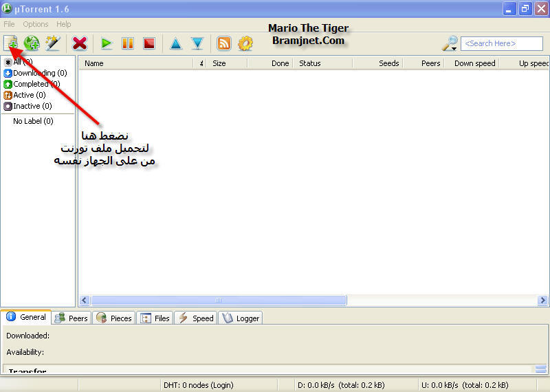Image resolution: width=550 pixels, height=392 pixels.
Task: Switch to the Files tab
Action: coord(155,318)
